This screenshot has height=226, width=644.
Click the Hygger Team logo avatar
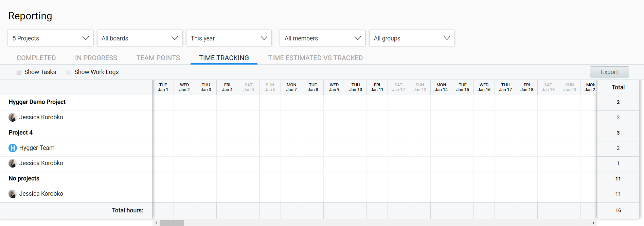point(13,148)
